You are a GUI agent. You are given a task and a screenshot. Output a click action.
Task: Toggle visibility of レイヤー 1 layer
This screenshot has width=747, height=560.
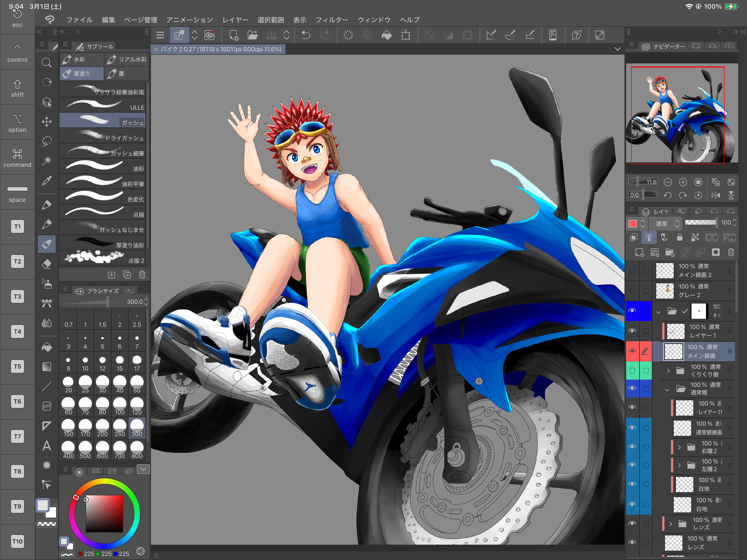point(632,331)
